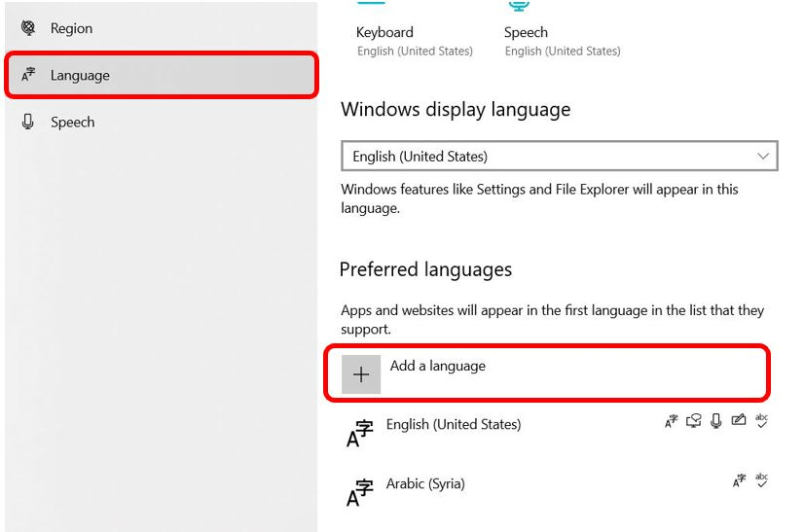Open the Windows display language dropdown
804x532 pixels.
560,156
